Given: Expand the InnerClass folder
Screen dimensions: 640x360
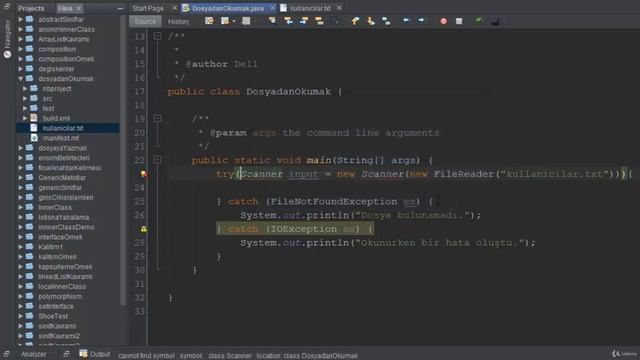Looking at the screenshot, I should pyautogui.click(x=20, y=207).
